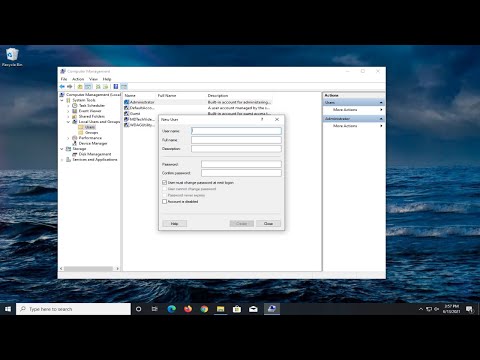
Task: Click the User name input field
Action: point(236,131)
